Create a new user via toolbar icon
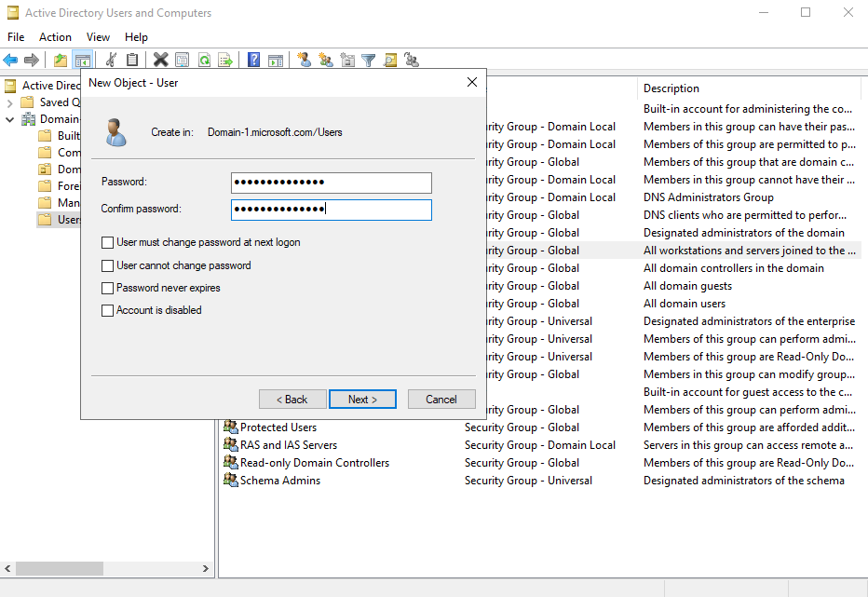 coord(304,60)
